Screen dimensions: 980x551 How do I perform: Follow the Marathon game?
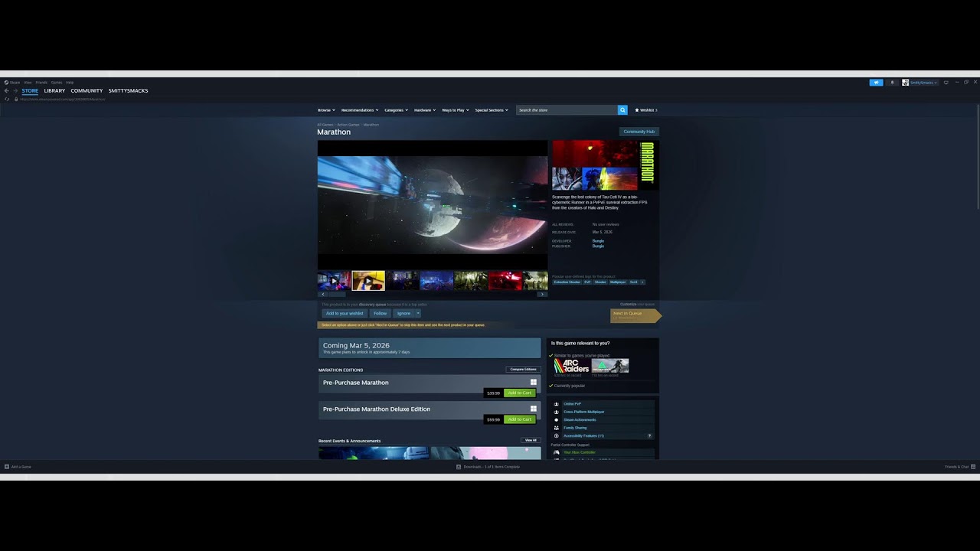[x=380, y=313]
